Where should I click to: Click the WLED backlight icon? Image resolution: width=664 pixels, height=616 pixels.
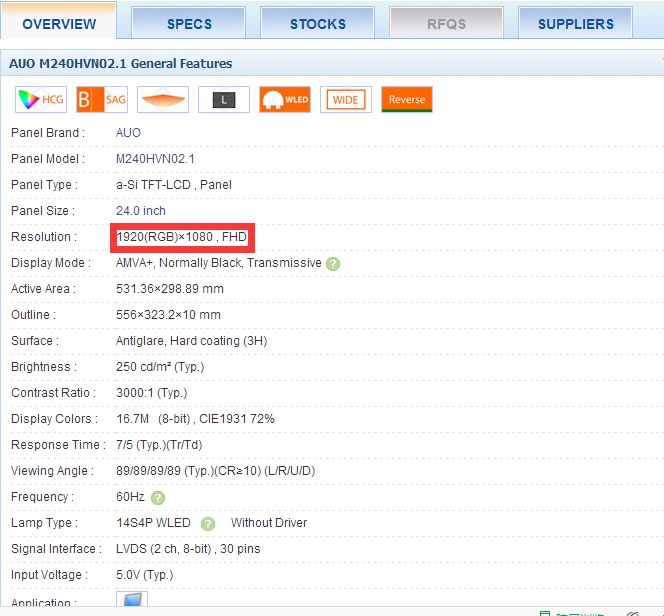click(285, 99)
